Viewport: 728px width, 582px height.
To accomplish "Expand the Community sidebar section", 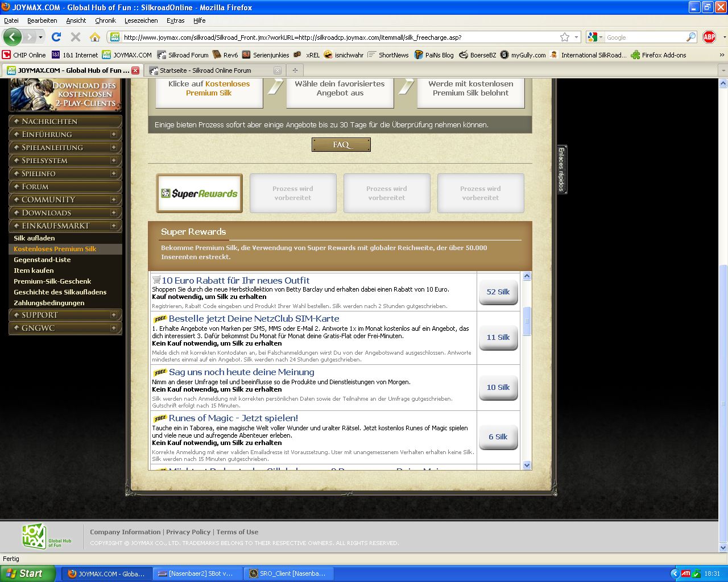I will point(113,200).
